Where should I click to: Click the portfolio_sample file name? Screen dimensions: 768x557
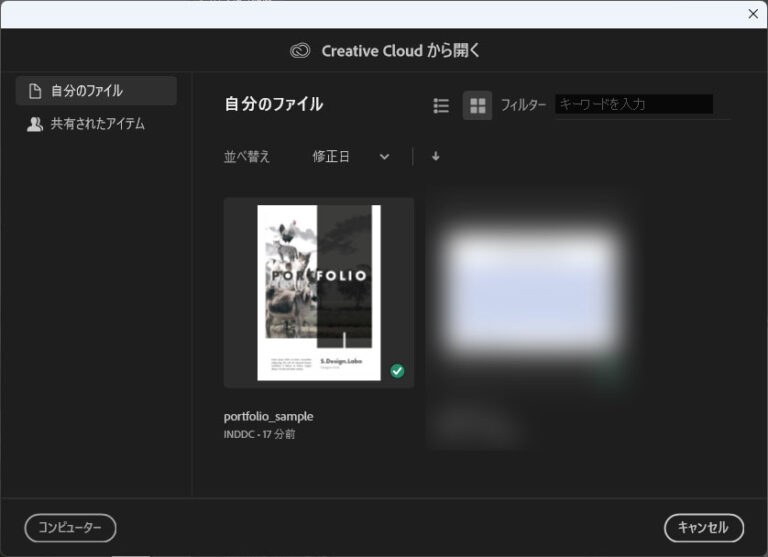pyautogui.click(x=269, y=416)
